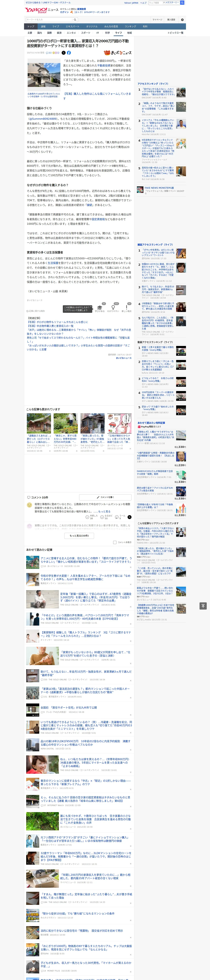Open the ヘルプ link at top

[x=143, y=3]
